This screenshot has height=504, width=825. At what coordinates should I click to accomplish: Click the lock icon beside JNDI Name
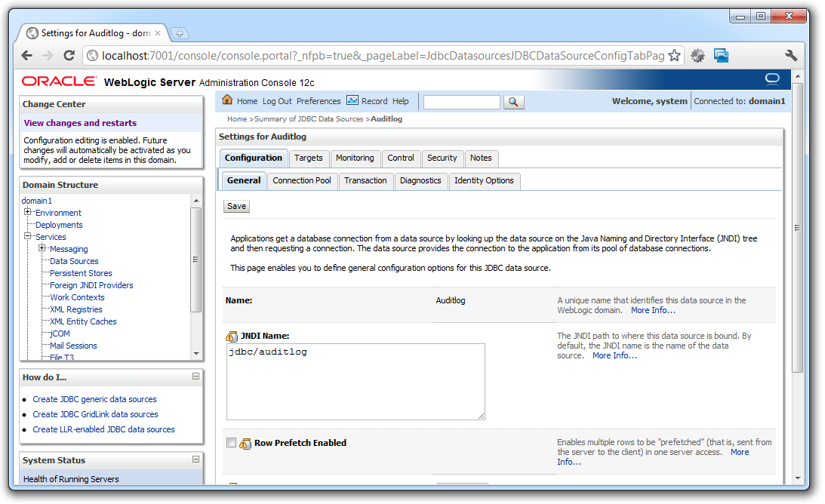click(x=232, y=336)
